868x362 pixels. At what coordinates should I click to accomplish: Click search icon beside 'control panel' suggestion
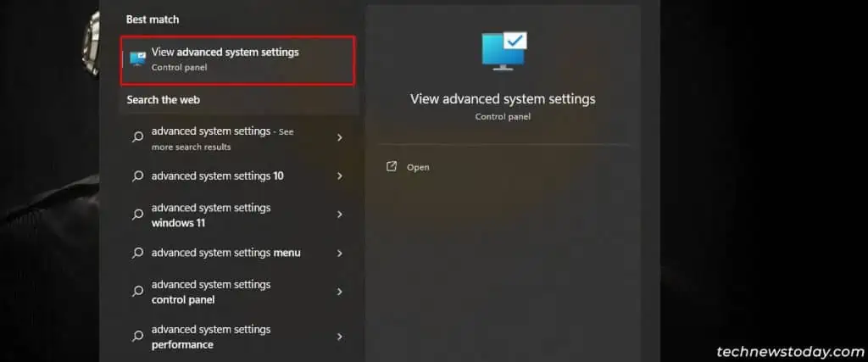[x=137, y=292]
